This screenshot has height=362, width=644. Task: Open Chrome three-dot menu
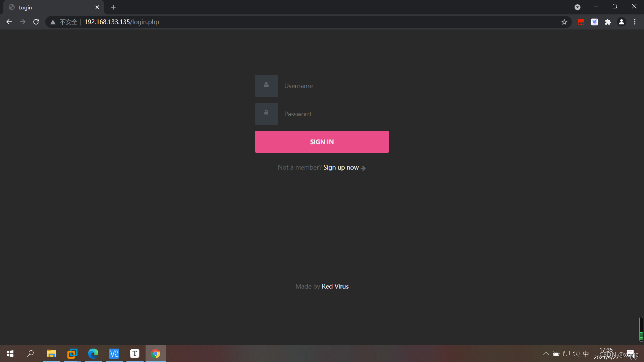pyautogui.click(x=635, y=22)
